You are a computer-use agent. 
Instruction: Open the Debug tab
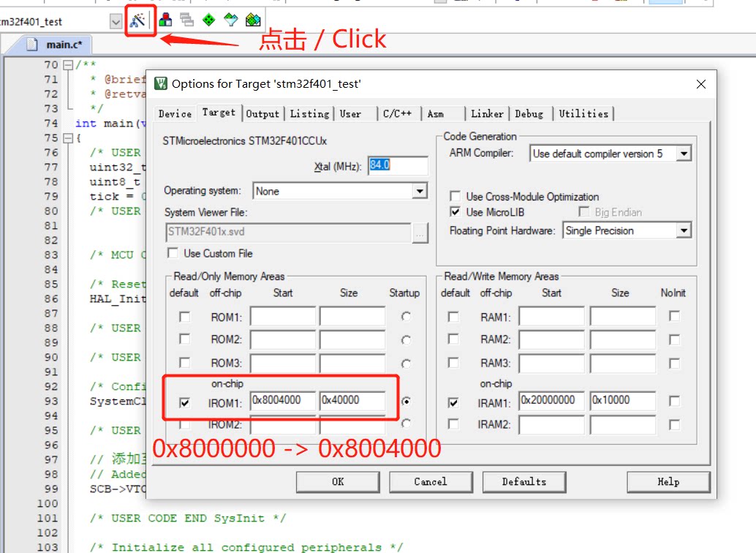[x=529, y=114]
